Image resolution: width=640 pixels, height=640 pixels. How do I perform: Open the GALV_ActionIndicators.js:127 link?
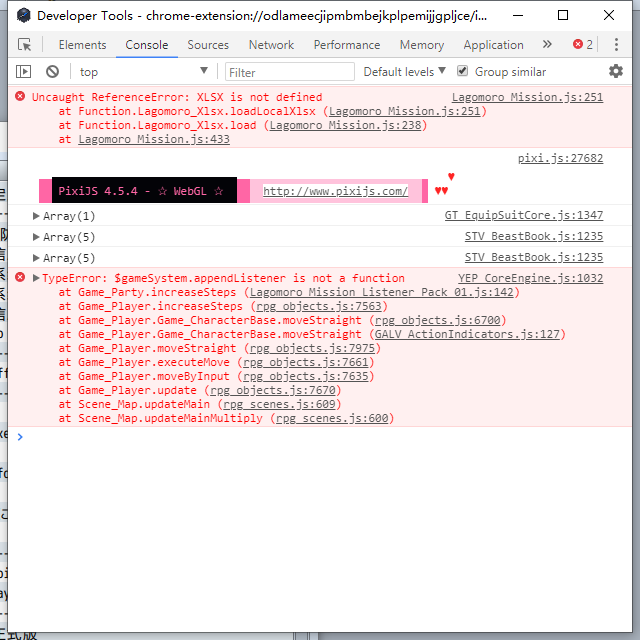click(x=467, y=334)
